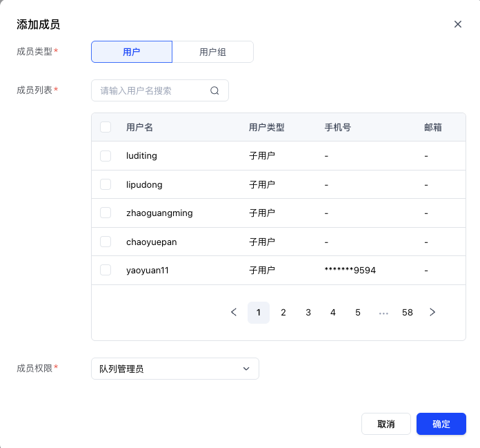Click 子用户 in yaoyuan11 row
The width and height of the screenshot is (480, 448).
point(262,271)
